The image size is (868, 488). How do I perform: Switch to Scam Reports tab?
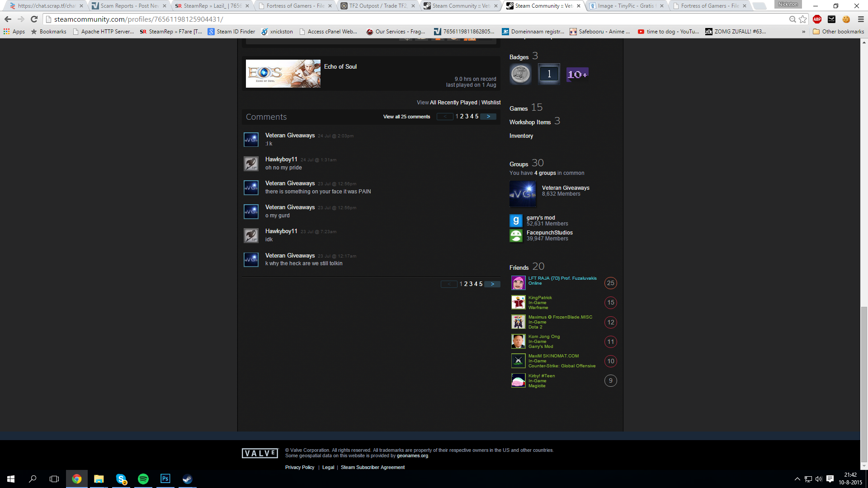(129, 6)
